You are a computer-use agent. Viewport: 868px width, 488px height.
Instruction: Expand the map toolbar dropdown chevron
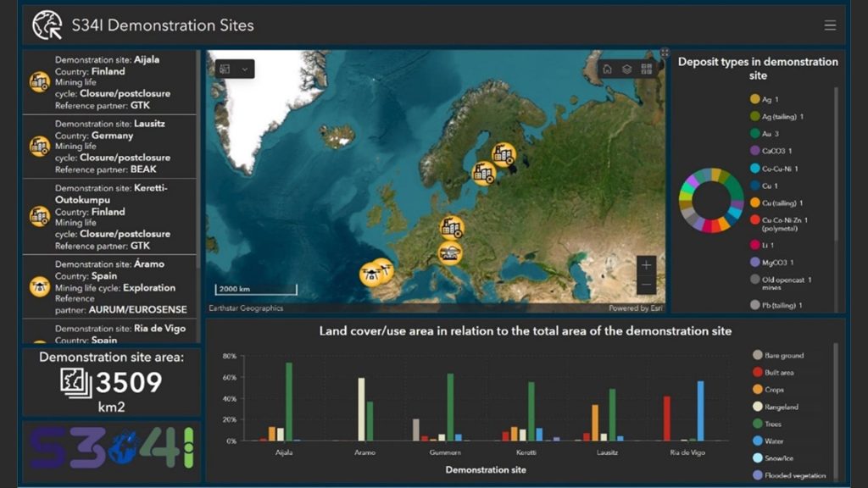click(245, 69)
